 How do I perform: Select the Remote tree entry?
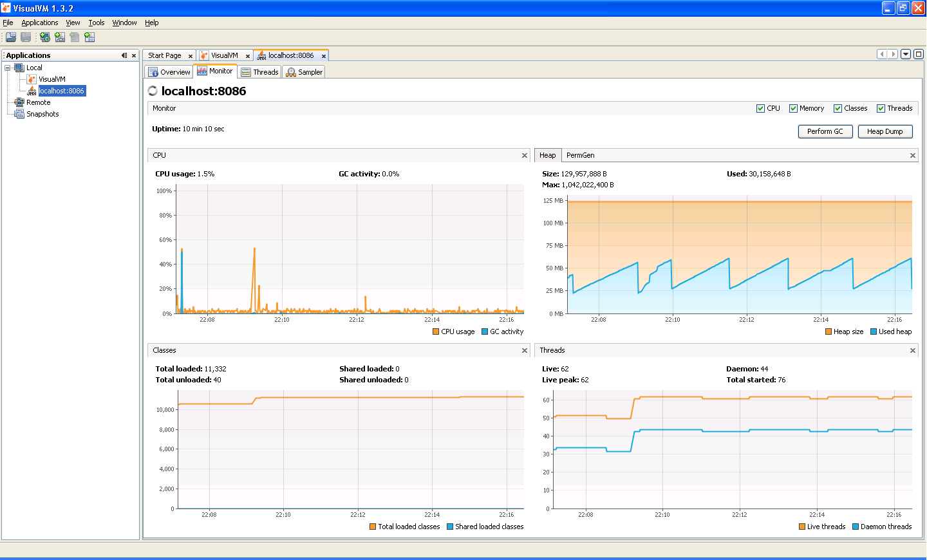click(x=38, y=102)
